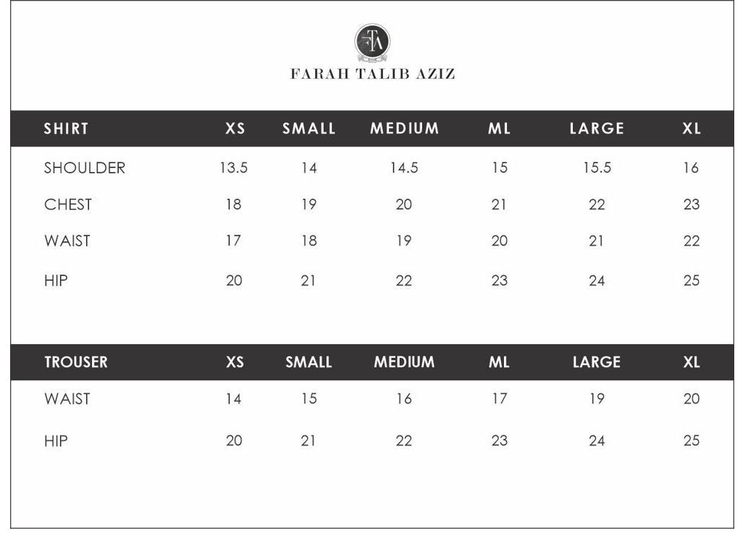Click MEDIUM column header in shirt table
The height and width of the screenshot is (549, 756).
(x=404, y=129)
